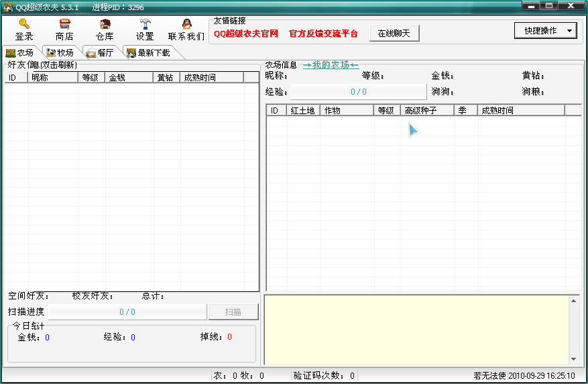Open the 仓库 warehouse icon
This screenshot has width=588, height=384.
[105, 24]
